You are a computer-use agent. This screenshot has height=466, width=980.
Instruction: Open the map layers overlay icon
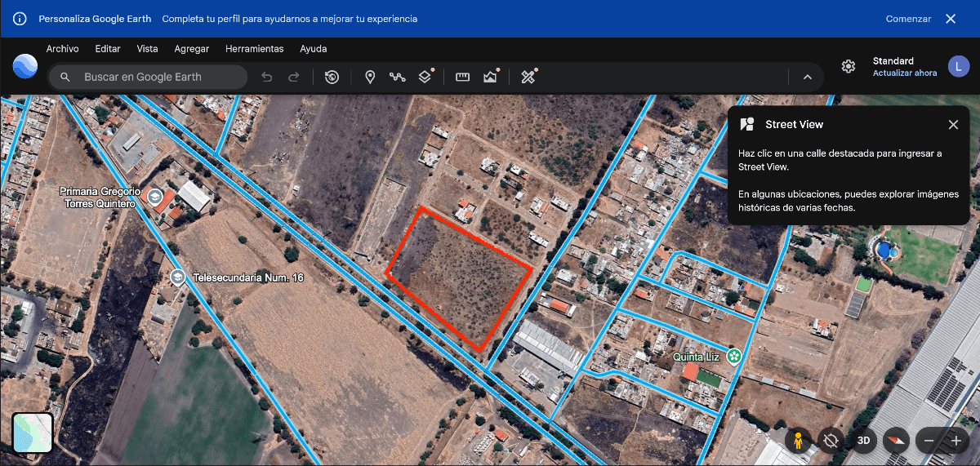(x=425, y=77)
